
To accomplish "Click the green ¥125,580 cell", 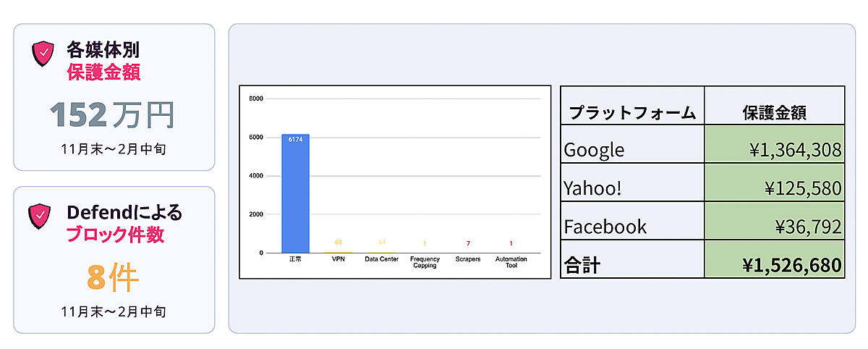I will pos(775,188).
